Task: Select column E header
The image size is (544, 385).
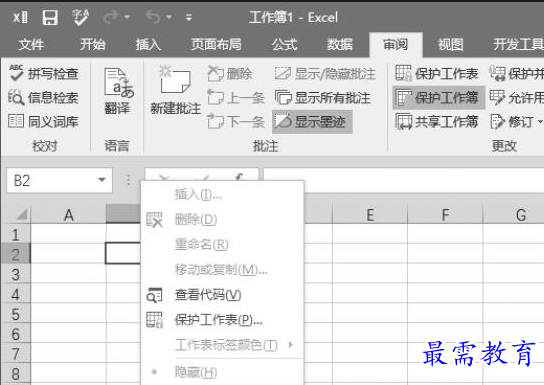Action: point(370,215)
